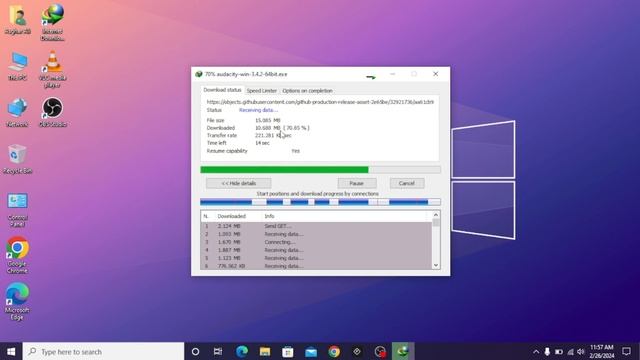The image size is (640, 360).
Task: Open the Windows Start menu
Action: coord(11,351)
